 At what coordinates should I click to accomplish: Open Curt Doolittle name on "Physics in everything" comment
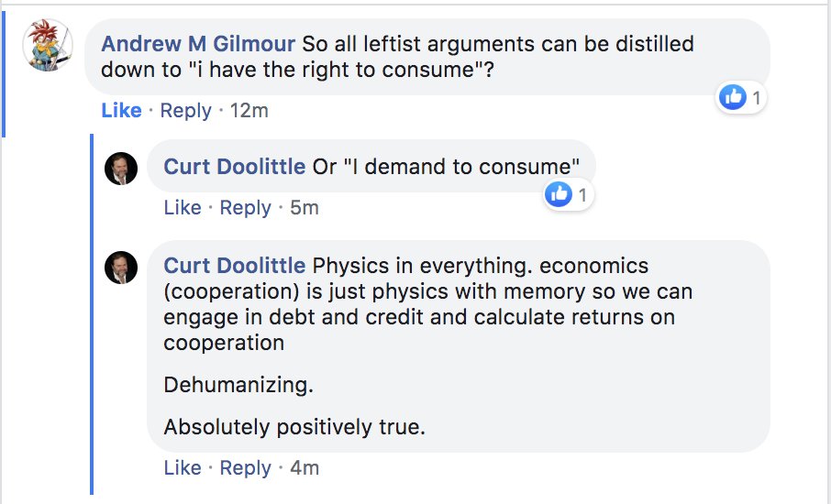234,266
